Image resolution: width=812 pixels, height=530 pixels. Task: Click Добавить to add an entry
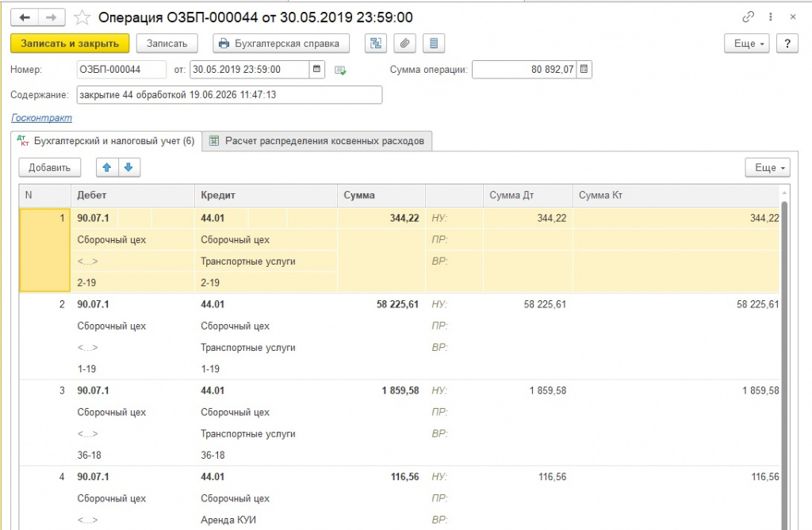[x=50, y=167]
